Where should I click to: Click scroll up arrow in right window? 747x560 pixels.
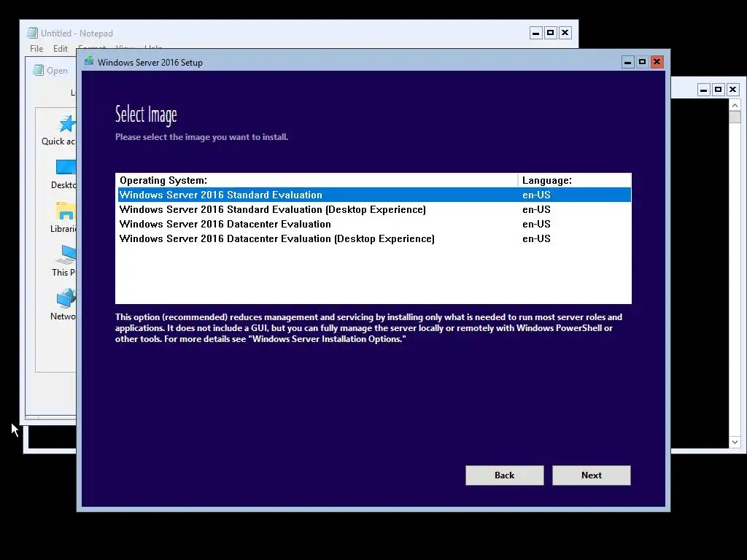(735, 105)
